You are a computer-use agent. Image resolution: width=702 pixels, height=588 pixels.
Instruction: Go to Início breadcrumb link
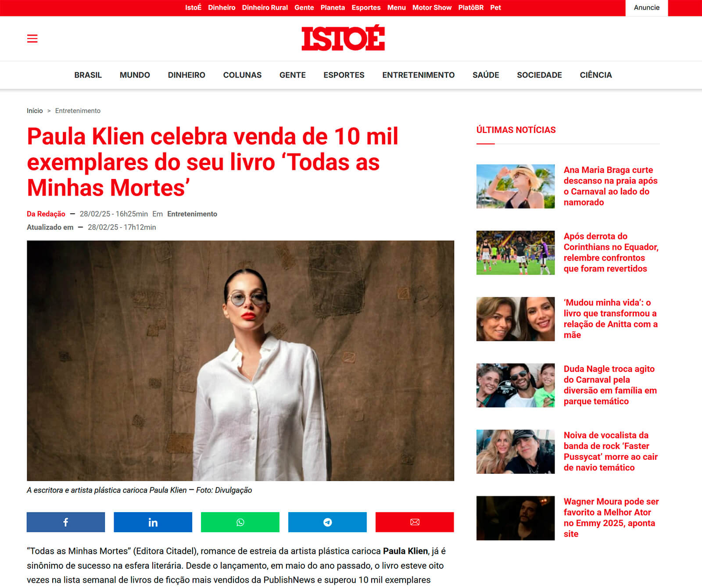pyautogui.click(x=35, y=111)
